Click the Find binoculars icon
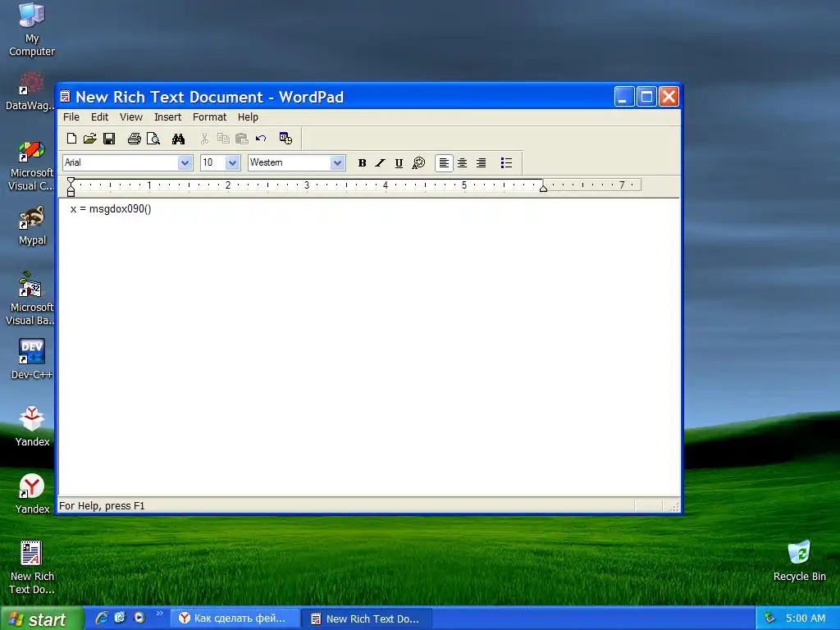The image size is (840, 630). click(178, 139)
